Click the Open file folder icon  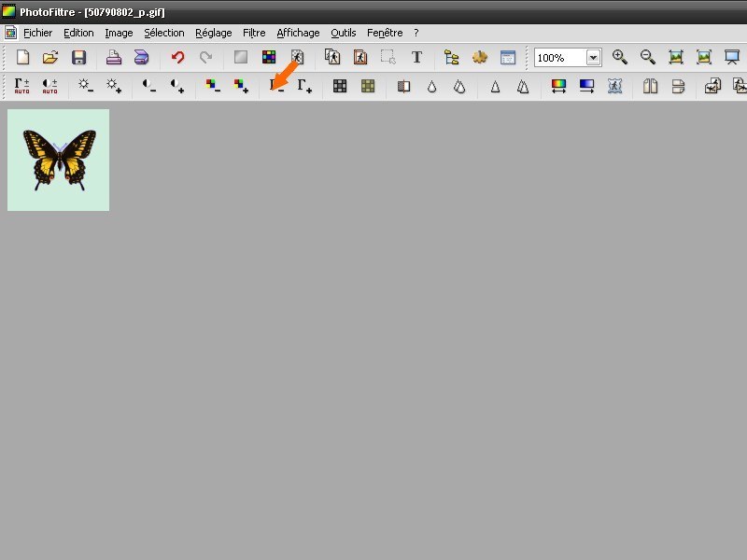pos(51,58)
